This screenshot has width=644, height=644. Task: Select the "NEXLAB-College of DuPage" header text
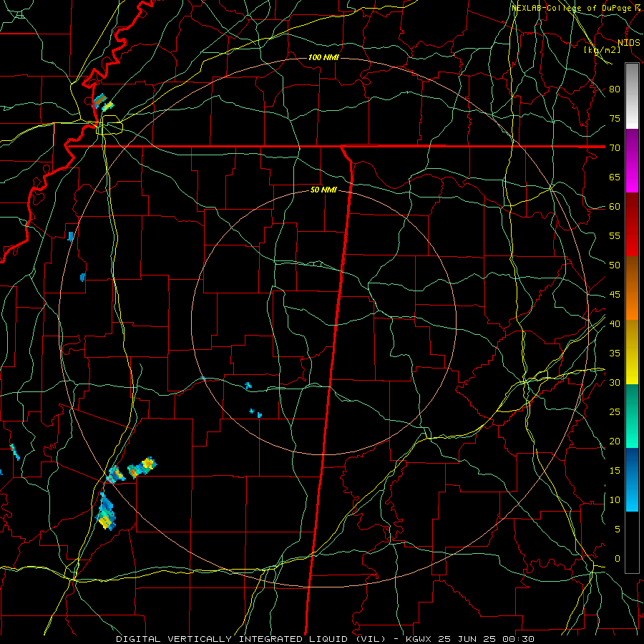pos(572,8)
